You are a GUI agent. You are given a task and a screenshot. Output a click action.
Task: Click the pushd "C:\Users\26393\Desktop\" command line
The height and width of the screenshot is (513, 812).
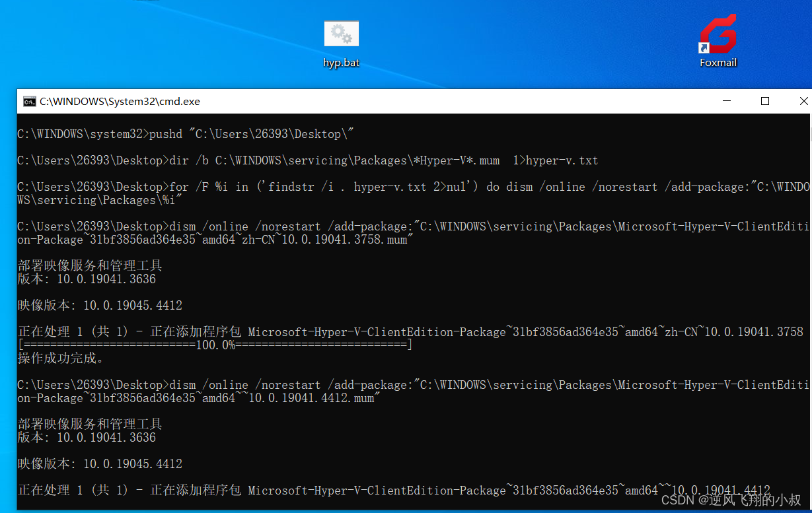(x=186, y=134)
